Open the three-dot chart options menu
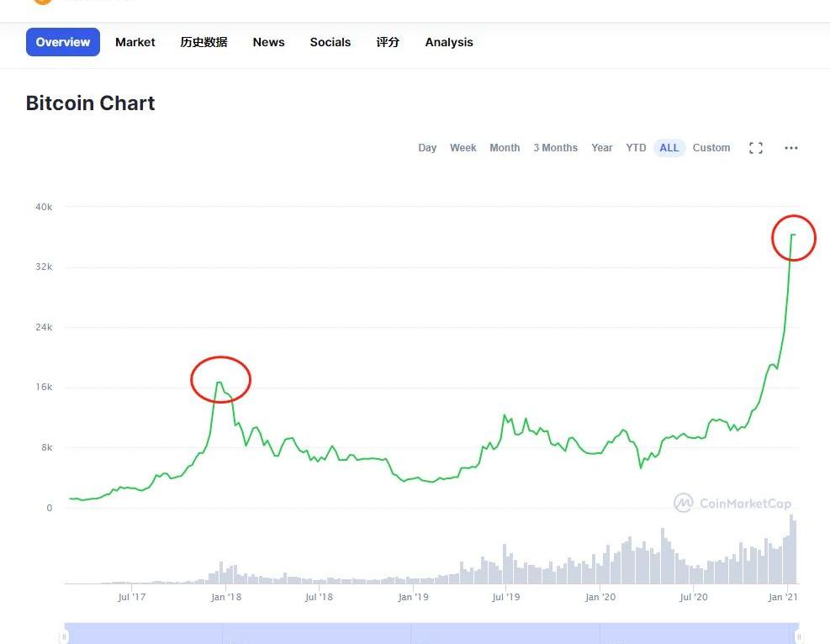This screenshot has width=830, height=644. click(x=790, y=148)
